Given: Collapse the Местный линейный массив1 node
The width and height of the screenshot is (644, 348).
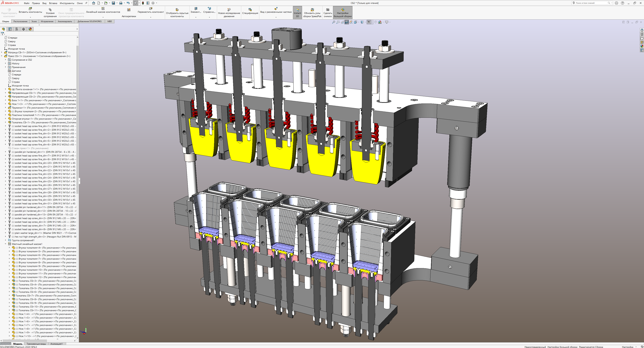Looking at the screenshot, I should 6,244.
